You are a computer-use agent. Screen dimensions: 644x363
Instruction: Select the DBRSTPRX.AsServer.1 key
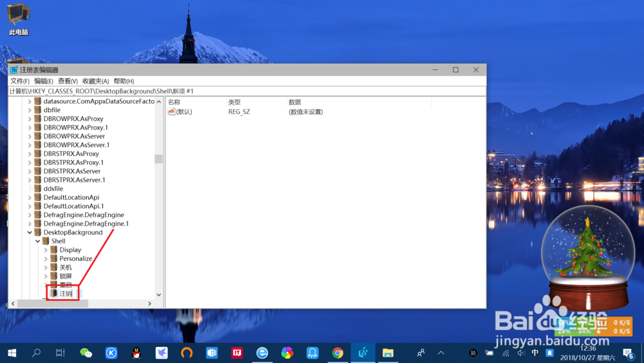pos(74,180)
